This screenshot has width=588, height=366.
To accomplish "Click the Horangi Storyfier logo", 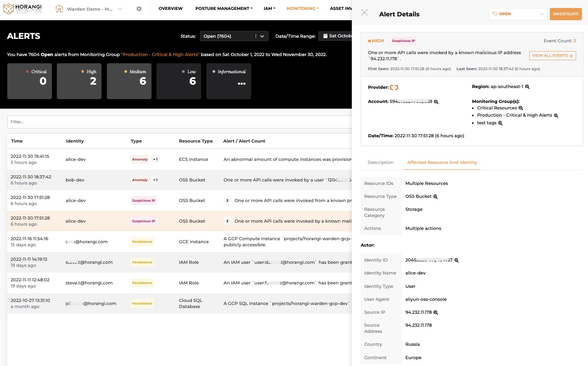I will click(23, 9).
